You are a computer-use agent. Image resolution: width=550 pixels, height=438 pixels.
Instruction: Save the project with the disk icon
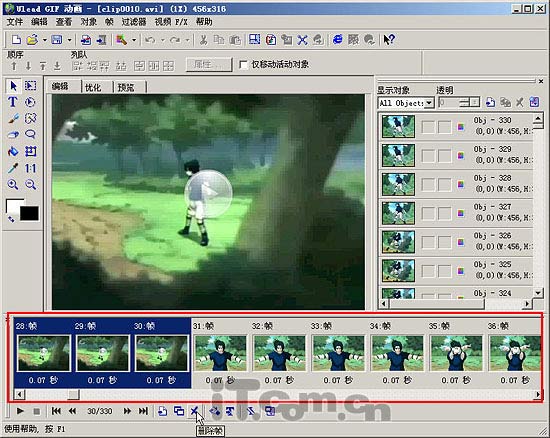[57, 40]
